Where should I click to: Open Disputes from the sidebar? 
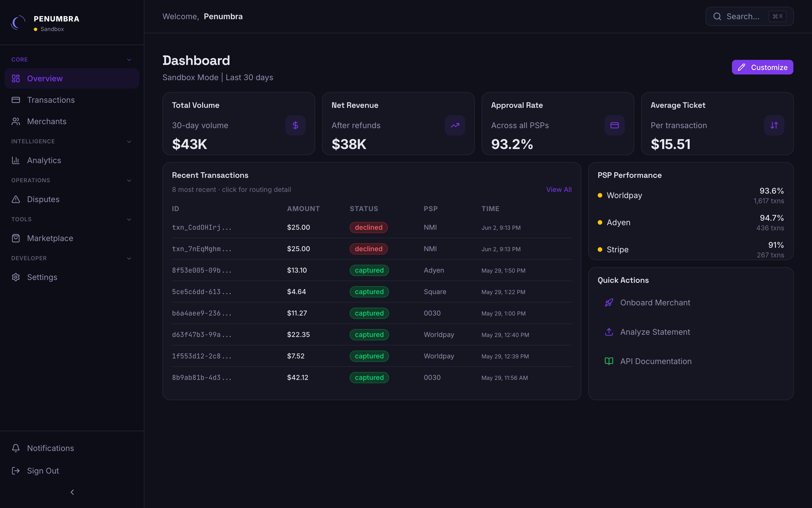point(72,199)
